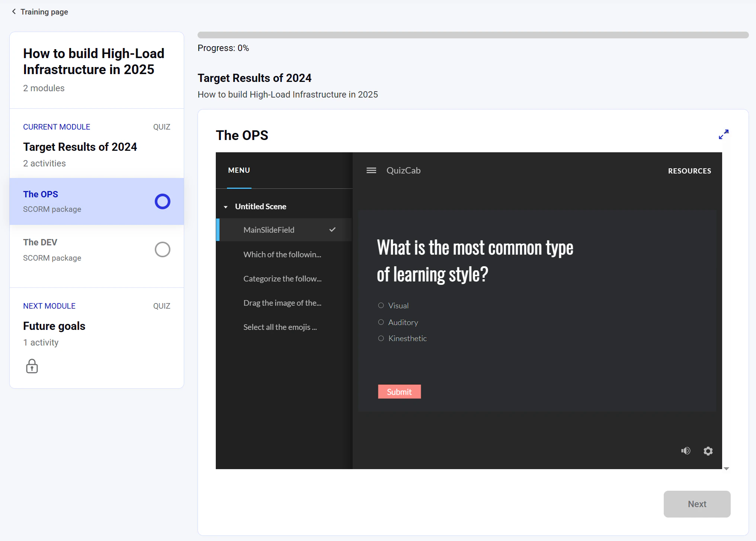Open the MENU tab in player
The height and width of the screenshot is (541, 756).
[x=239, y=170]
